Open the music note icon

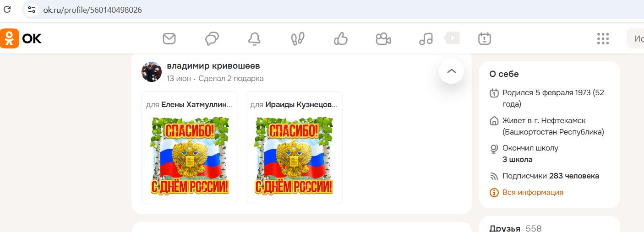[426, 39]
